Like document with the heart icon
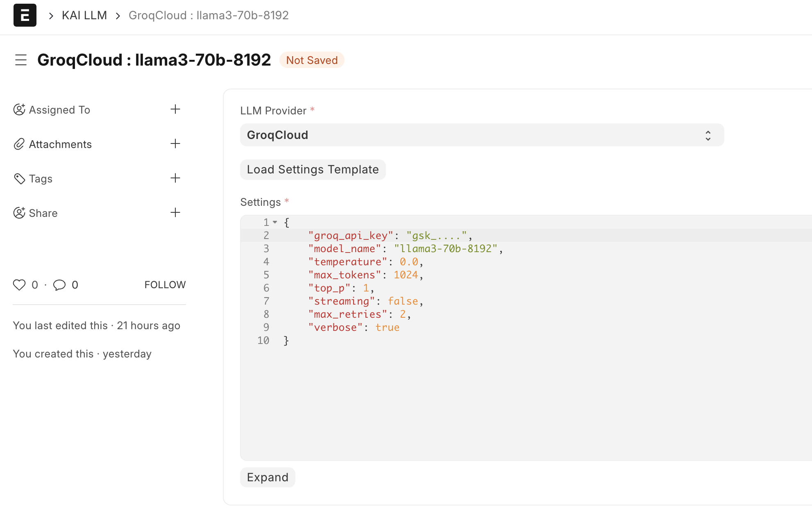812x519 pixels. (19, 285)
